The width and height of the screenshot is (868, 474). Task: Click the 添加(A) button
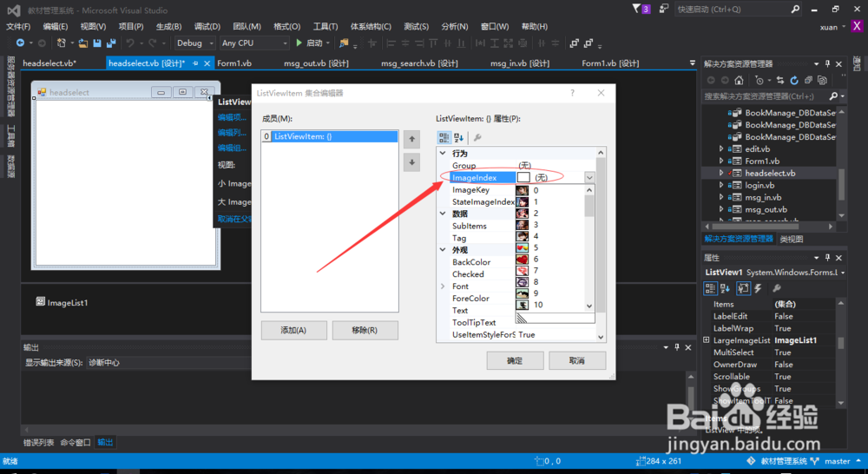coord(293,330)
